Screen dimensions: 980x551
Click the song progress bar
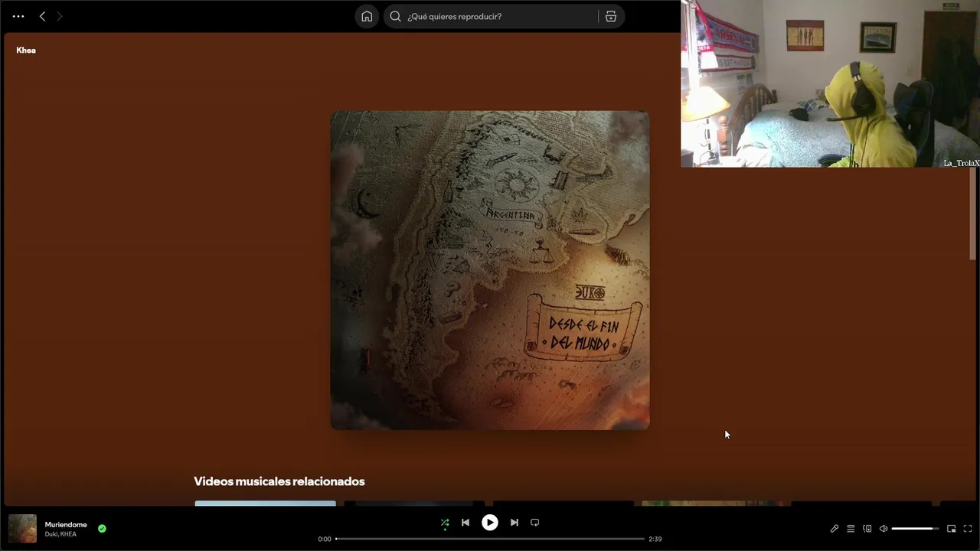tap(490, 539)
